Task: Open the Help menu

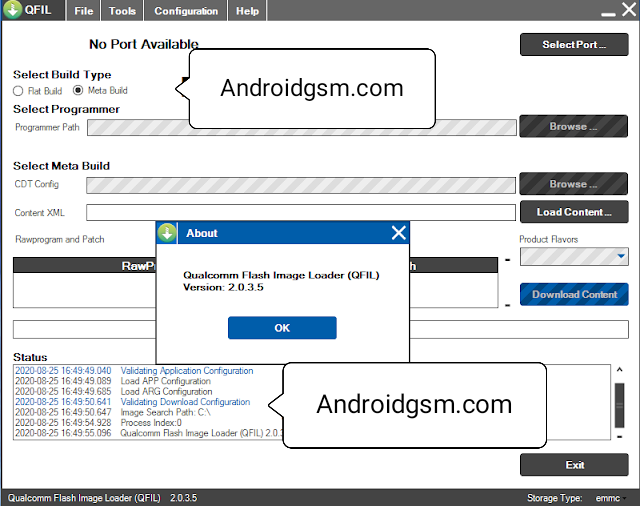Action: point(247,11)
